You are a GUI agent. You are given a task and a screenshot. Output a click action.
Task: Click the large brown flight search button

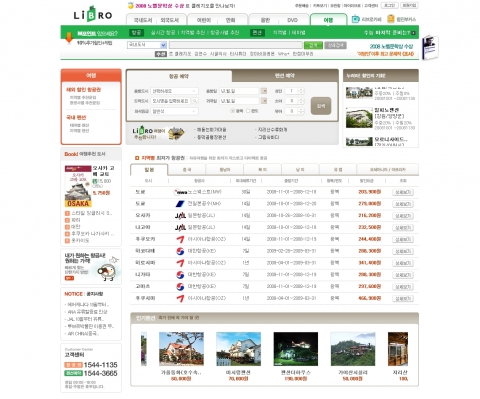tap(321, 106)
